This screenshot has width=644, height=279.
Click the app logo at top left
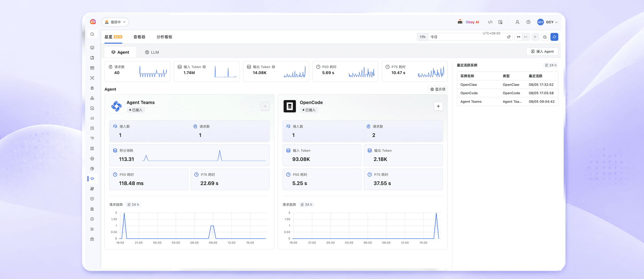pyautogui.click(x=93, y=22)
